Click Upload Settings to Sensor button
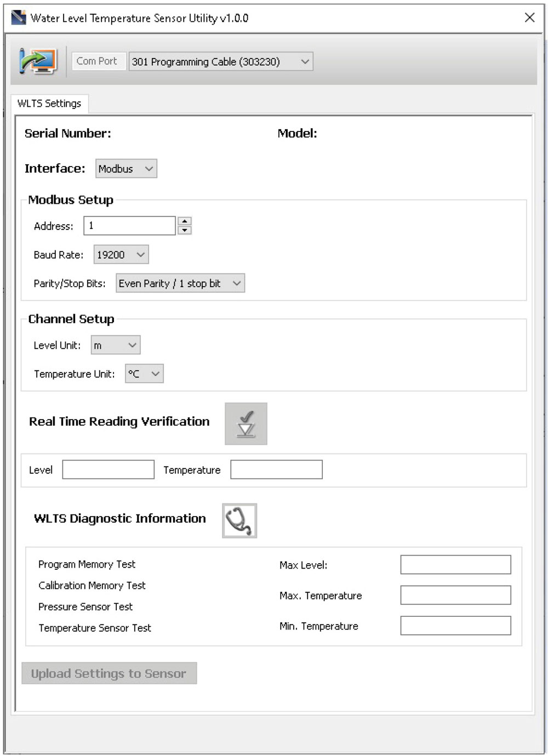This screenshot has width=548, height=756. (109, 673)
